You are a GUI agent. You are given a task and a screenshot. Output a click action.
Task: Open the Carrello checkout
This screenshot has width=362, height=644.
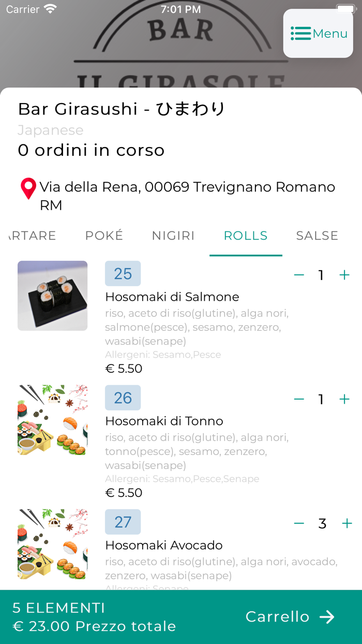point(278,617)
